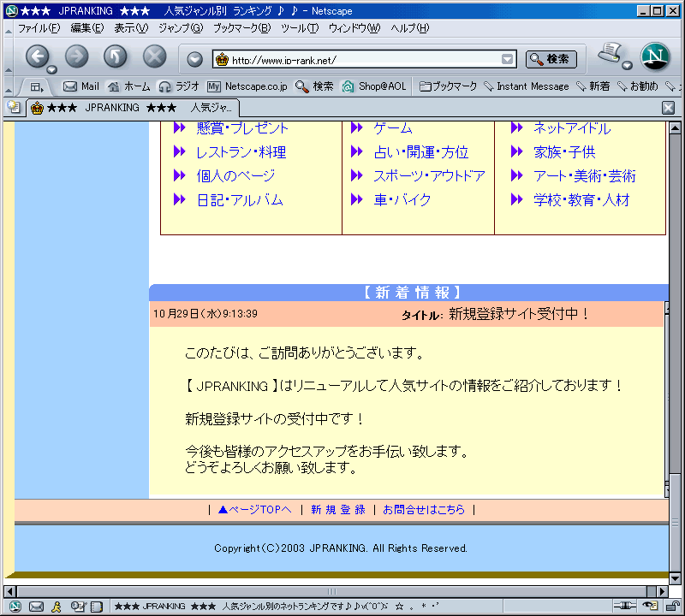
Task: Collapse the navigation toolbar using its grippy
Action: (x=9, y=56)
